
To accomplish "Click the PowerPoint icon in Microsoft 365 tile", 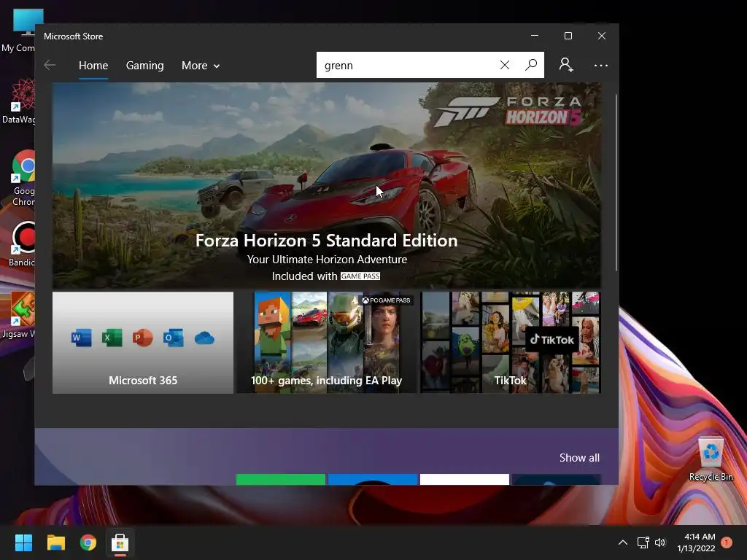I will coord(142,338).
